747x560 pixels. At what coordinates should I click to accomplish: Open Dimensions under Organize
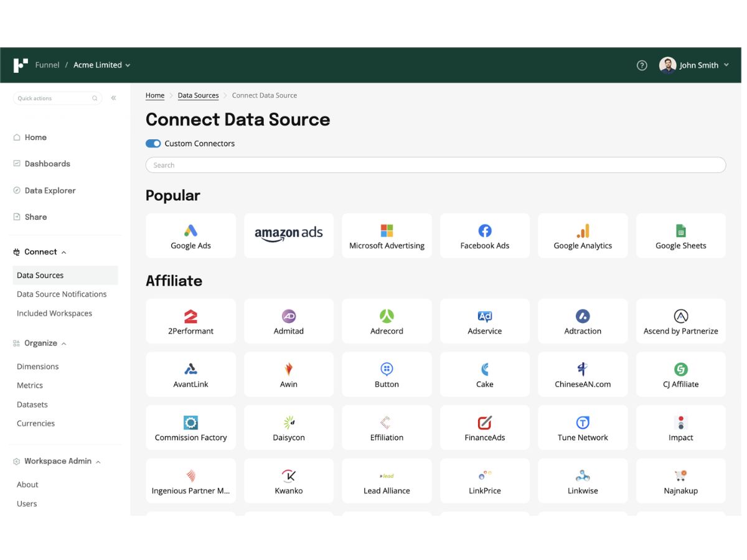tap(37, 367)
